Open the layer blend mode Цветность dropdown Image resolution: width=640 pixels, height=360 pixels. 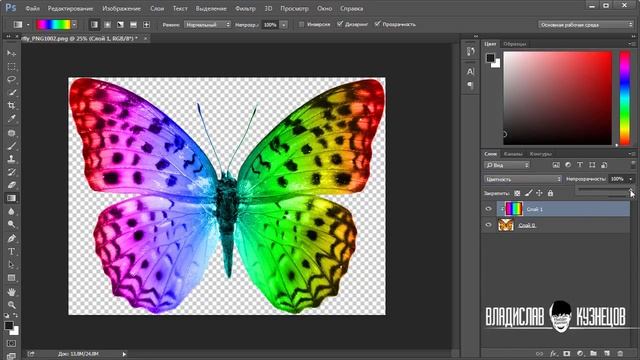pos(523,179)
